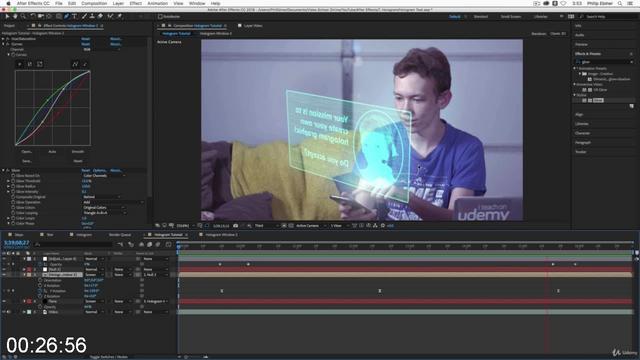The image size is (640, 360).
Task: Select the Puppet Pin tool
Action: tap(119, 16)
